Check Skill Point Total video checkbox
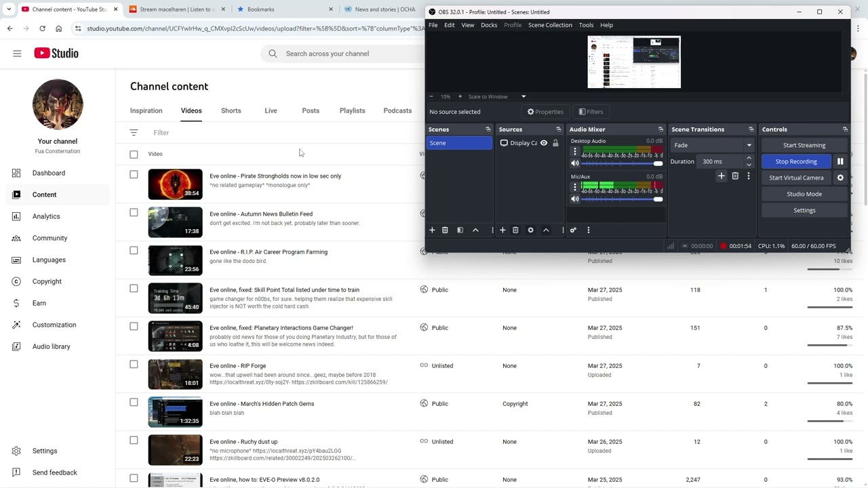Screen dimensions: 868x488 click(x=134, y=289)
